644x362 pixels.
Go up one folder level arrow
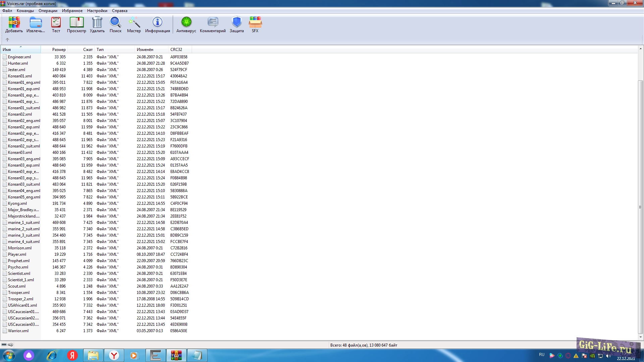click(x=7, y=40)
